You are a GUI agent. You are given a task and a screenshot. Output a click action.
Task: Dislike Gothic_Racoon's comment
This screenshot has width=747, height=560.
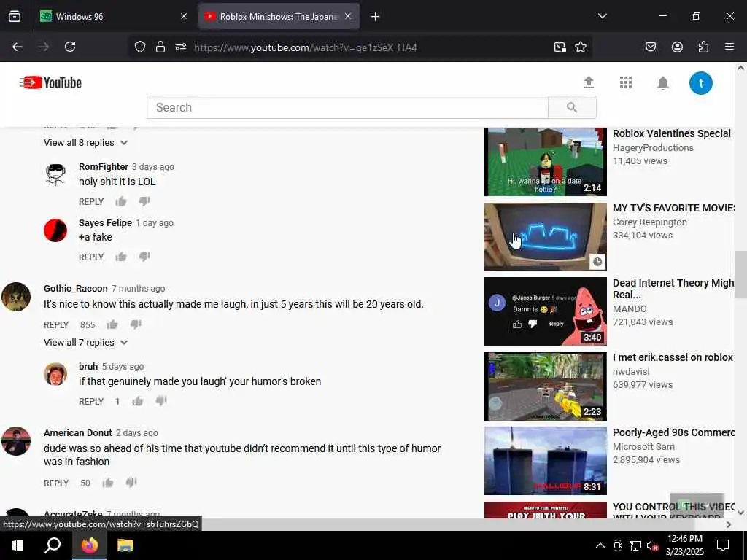(x=136, y=324)
